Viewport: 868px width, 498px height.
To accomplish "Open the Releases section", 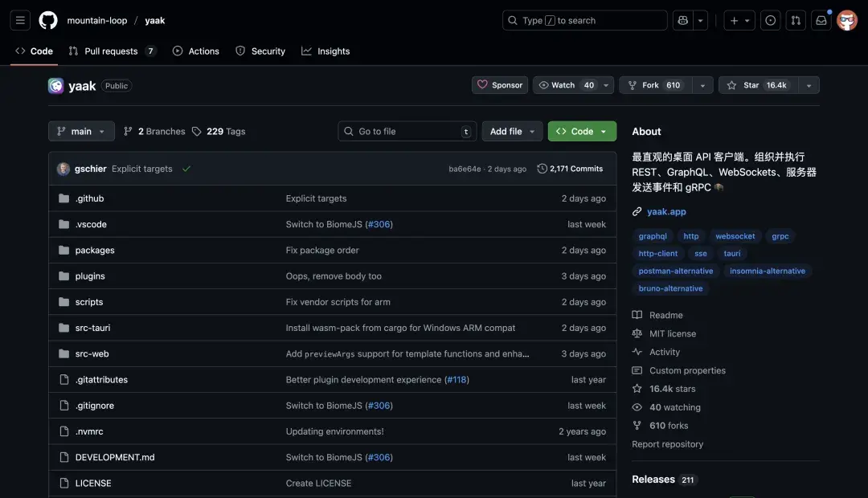I will point(653,479).
